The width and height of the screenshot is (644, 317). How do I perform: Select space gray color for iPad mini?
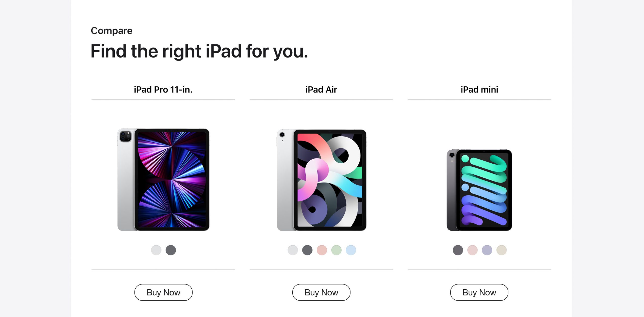click(x=458, y=250)
